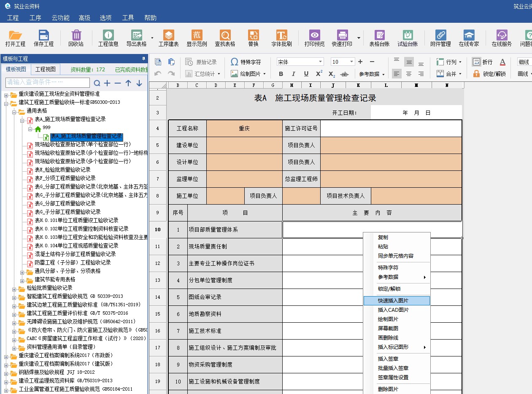Open the 回收站 recycle bin
Image resolution: width=532 pixels, height=394 pixels.
click(x=76, y=38)
